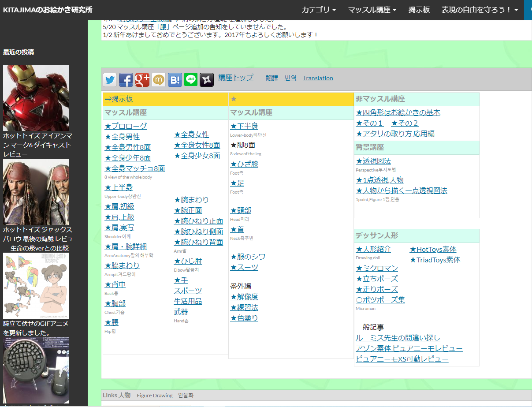Open the push-up GIF anime thumbnail
532x407 pixels.
pos(36,286)
